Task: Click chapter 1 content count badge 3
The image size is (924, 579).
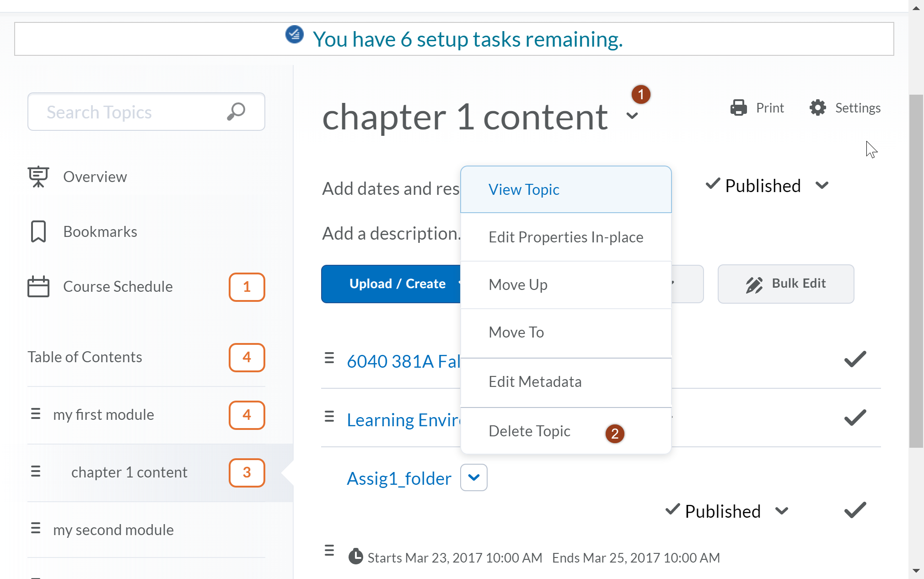Action: point(247,472)
